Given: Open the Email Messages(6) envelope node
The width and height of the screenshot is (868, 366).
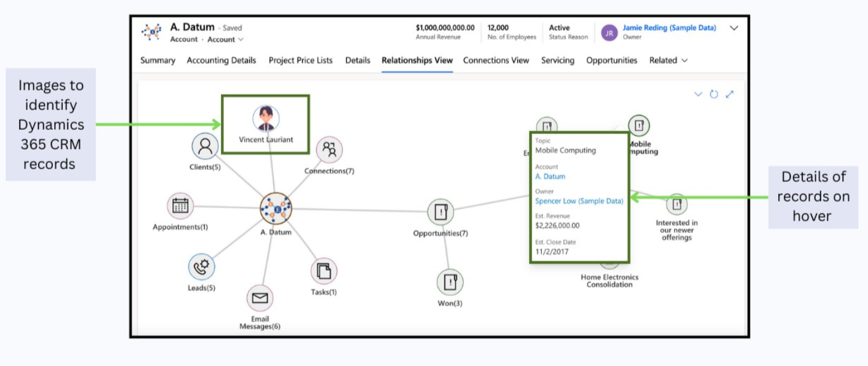Looking at the screenshot, I should pos(260,299).
